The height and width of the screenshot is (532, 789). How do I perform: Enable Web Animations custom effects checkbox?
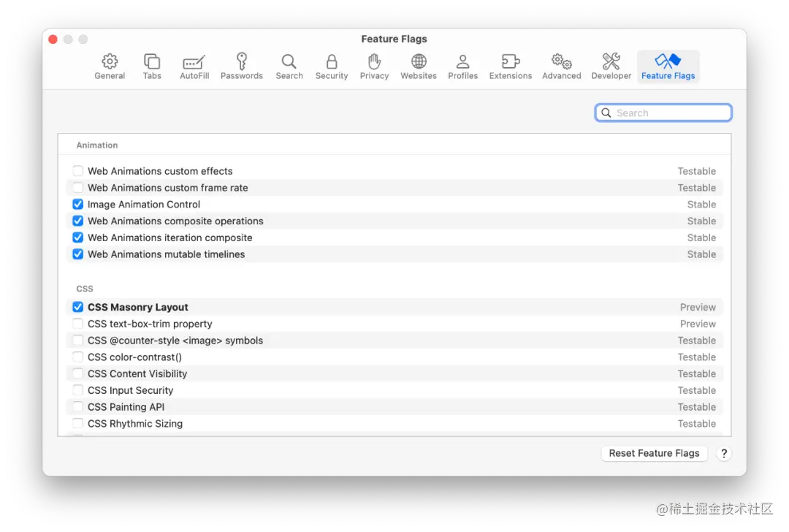78,171
